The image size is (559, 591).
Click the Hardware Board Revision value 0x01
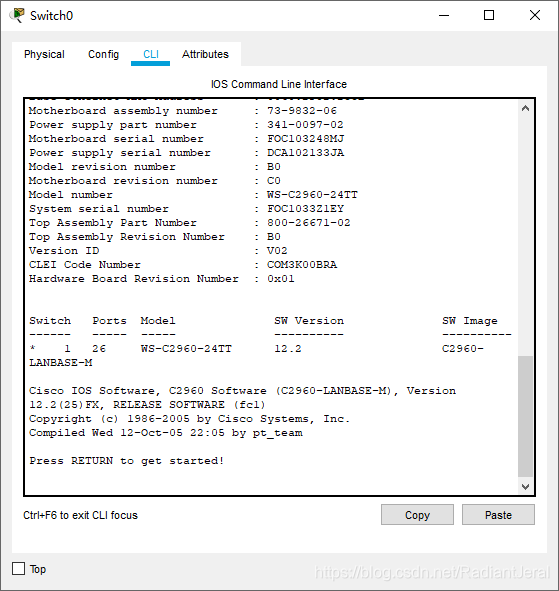tap(281, 279)
